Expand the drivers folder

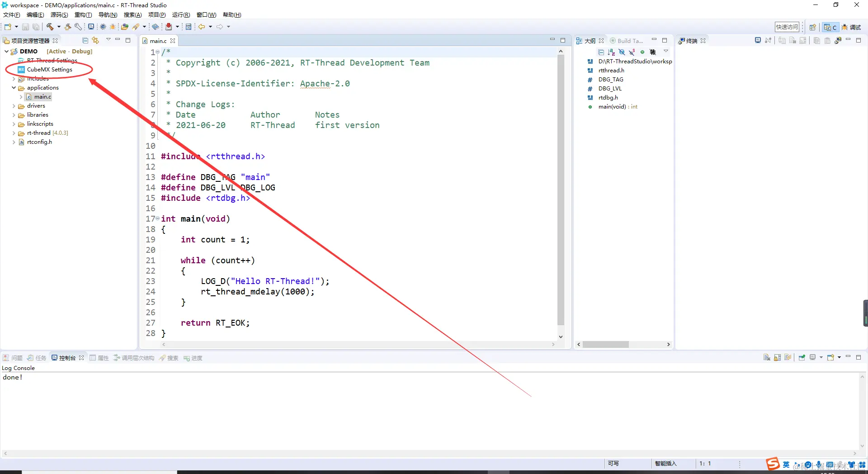pos(14,106)
